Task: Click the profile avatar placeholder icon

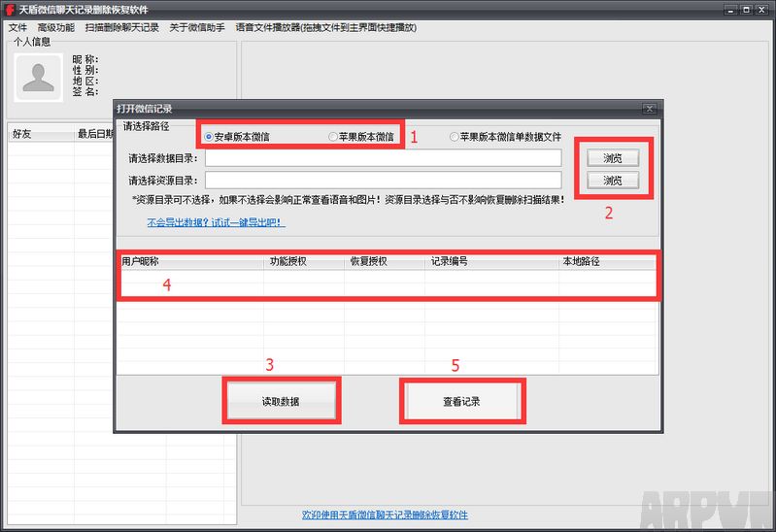Action: coord(38,78)
